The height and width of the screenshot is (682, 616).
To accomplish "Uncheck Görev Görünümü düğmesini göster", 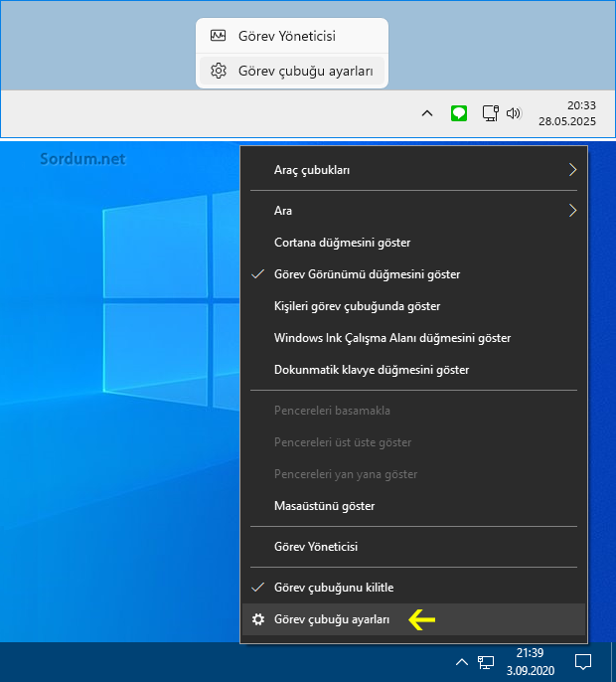I will click(x=413, y=274).
